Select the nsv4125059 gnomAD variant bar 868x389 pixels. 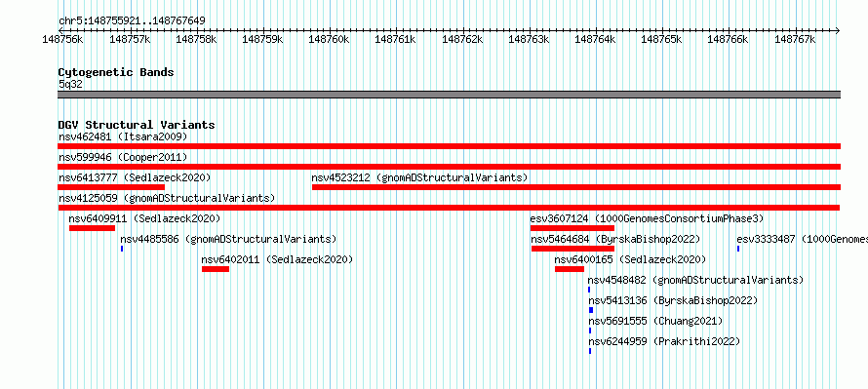coord(449,208)
